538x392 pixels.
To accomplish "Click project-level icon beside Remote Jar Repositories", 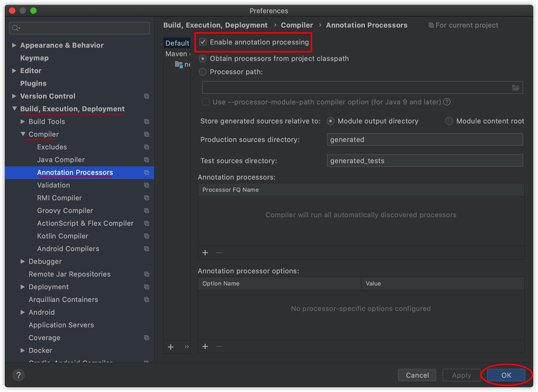I will click(x=147, y=274).
